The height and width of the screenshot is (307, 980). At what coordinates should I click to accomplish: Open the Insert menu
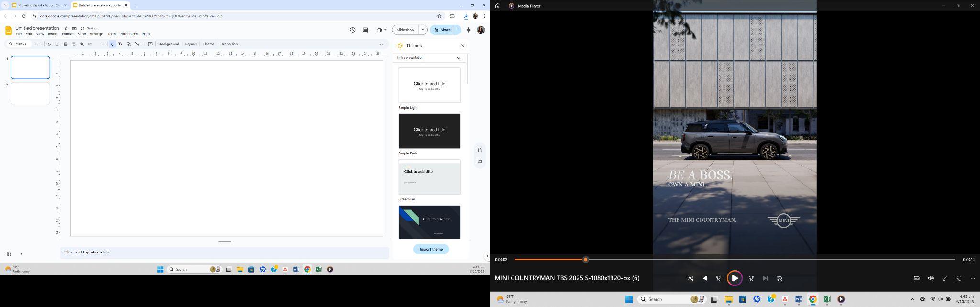[53, 34]
